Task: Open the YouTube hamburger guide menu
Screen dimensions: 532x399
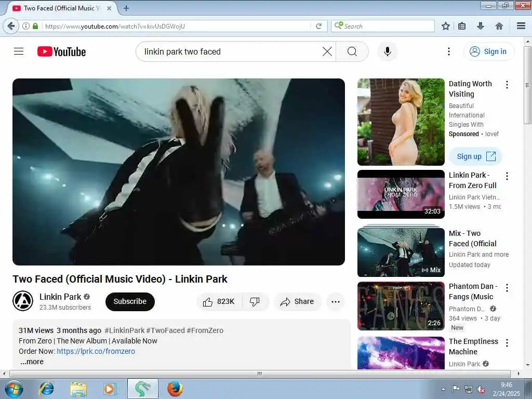Action: tap(19, 51)
